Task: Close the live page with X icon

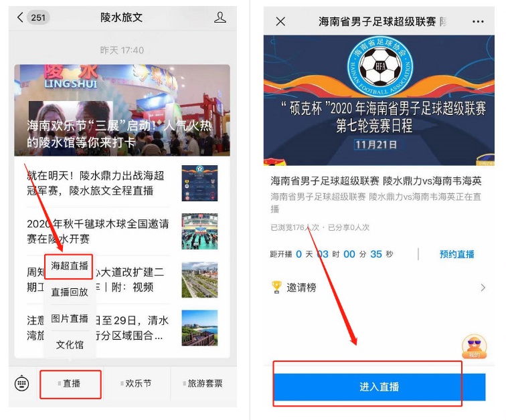Action: click(280, 21)
